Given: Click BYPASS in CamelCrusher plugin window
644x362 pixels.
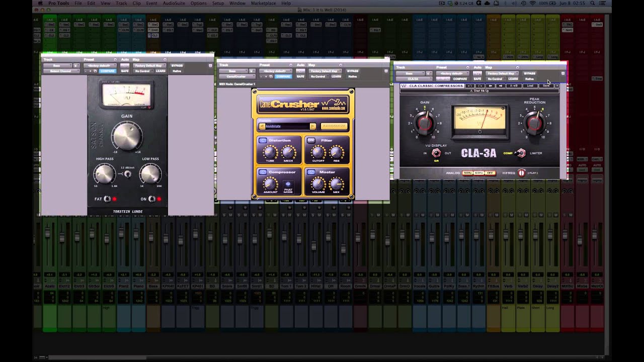Looking at the screenshot, I should coord(353,71).
